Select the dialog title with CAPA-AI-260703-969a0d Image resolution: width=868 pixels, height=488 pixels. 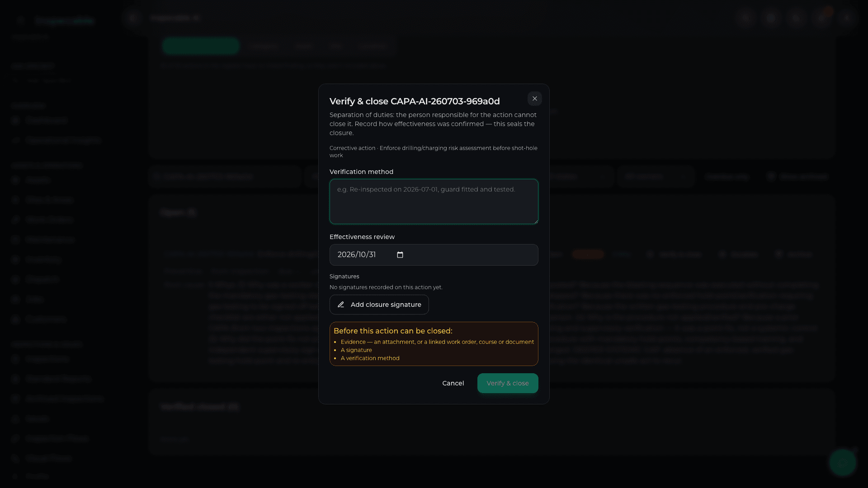[415, 101]
